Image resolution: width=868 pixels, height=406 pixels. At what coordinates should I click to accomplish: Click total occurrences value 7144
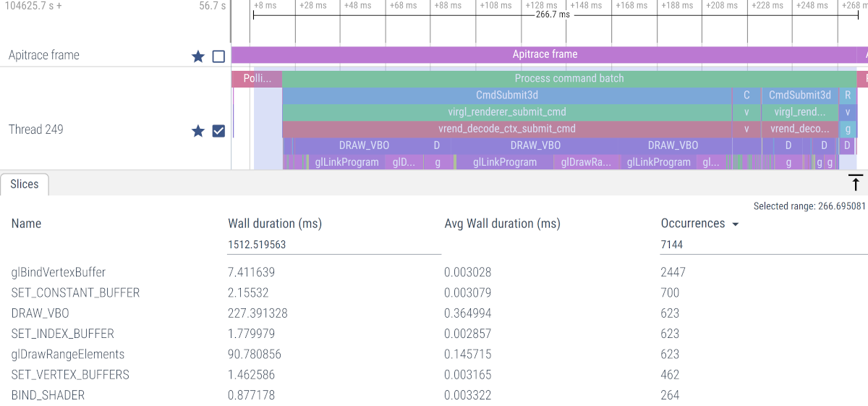672,245
